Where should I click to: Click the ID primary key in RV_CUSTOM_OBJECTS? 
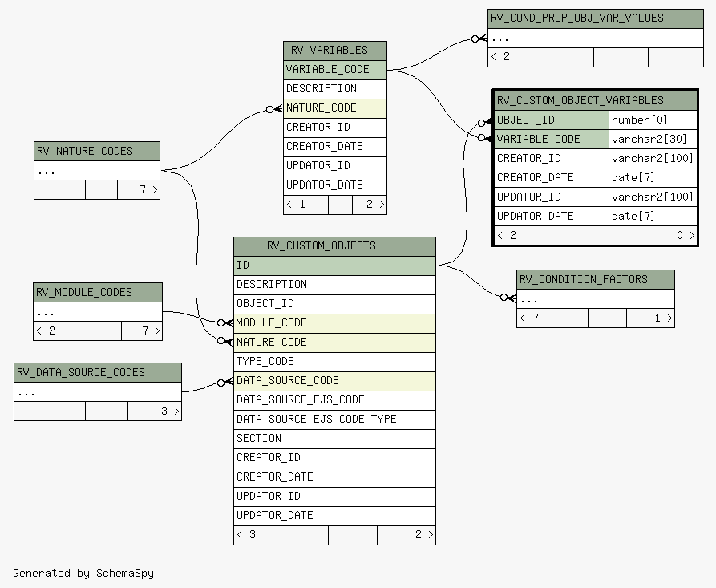(x=334, y=266)
